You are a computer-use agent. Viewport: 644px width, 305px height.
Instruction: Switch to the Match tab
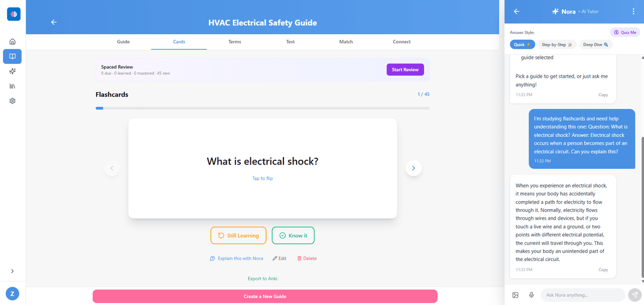[346, 42]
